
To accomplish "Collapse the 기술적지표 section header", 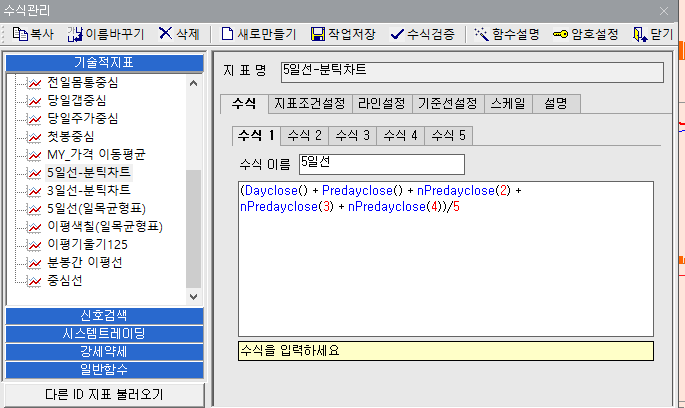I will (x=105, y=62).
